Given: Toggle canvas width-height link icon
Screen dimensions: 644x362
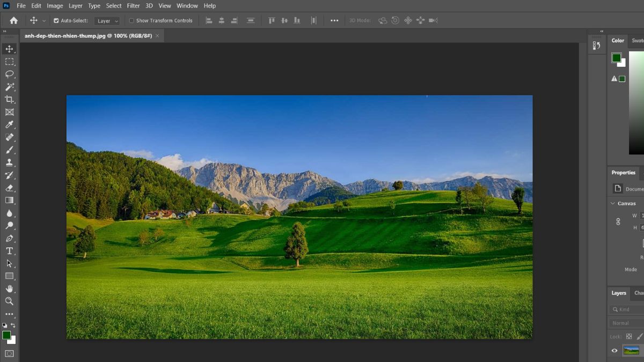Looking at the screenshot, I should click(618, 221).
